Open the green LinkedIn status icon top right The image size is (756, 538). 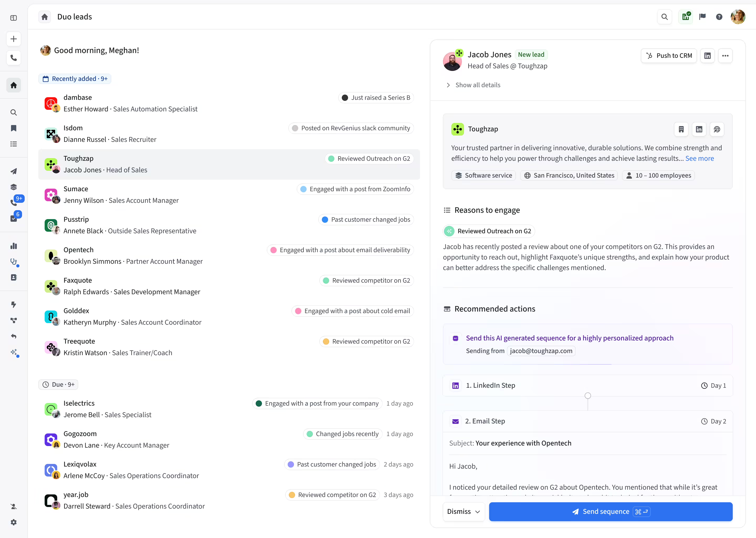coord(685,17)
